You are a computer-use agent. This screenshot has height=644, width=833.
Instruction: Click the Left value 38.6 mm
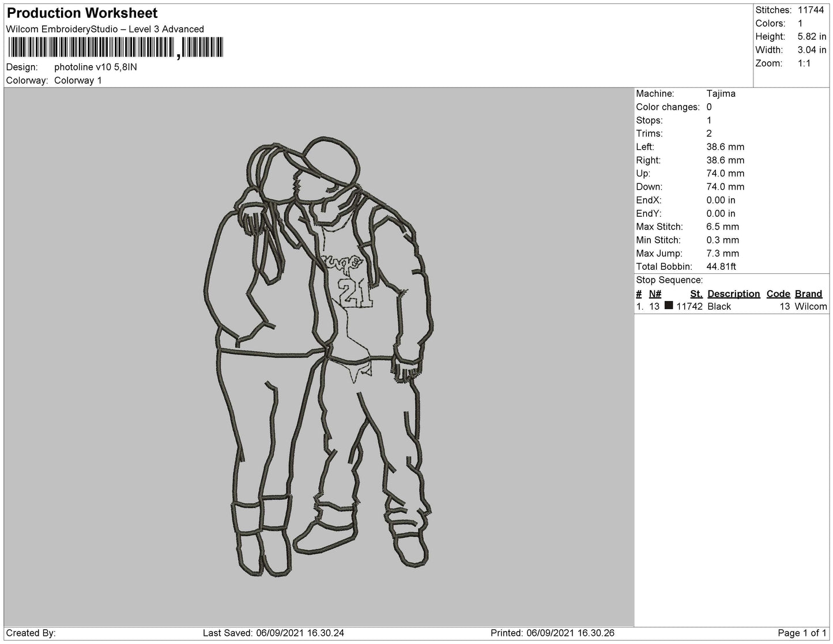(x=725, y=146)
